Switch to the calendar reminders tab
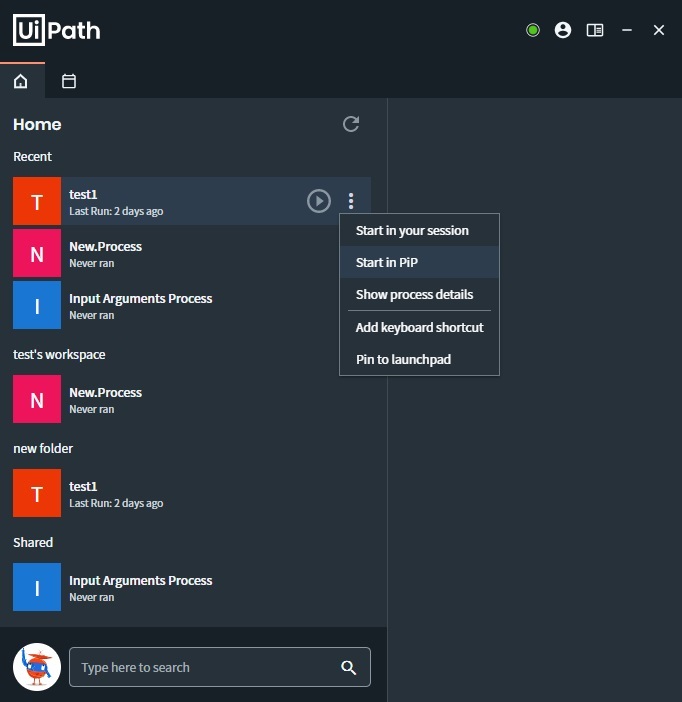The image size is (682, 702). pyautogui.click(x=69, y=81)
